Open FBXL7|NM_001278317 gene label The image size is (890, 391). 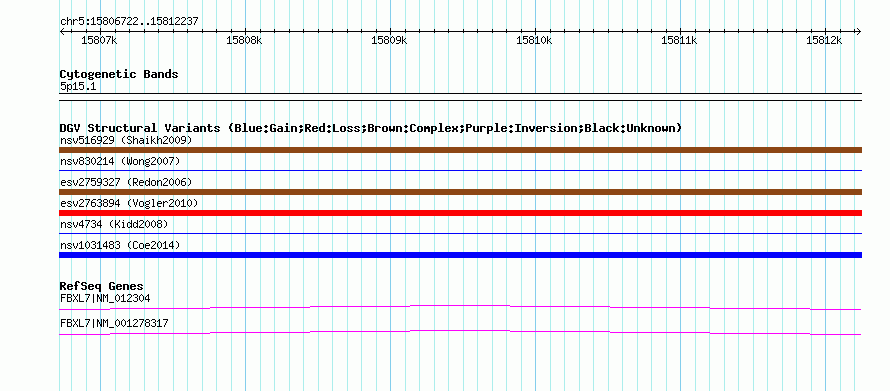(114, 323)
